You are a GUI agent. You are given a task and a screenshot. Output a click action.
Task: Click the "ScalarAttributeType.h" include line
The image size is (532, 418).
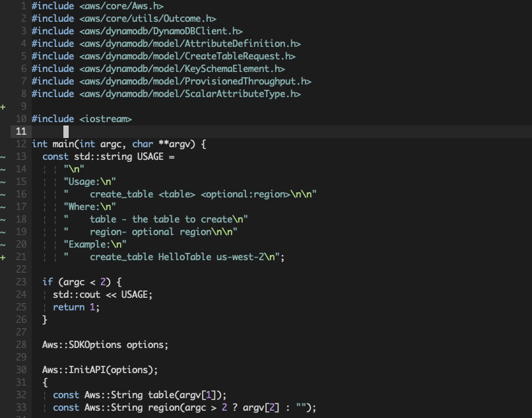pyautogui.click(x=166, y=94)
